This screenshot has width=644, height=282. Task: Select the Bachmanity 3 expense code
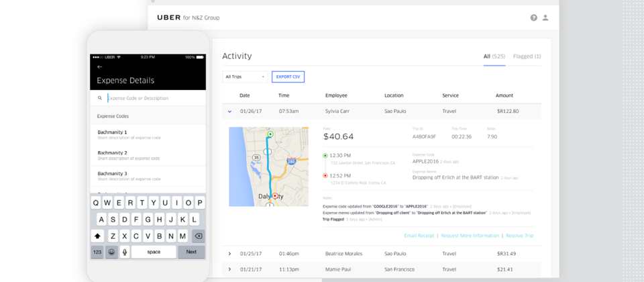click(148, 176)
